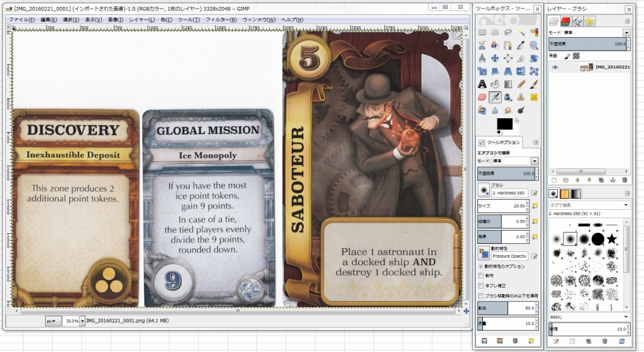644x352 pixels.
Task: Toggle the lock alpha channel checkerboard icon
Action: pyautogui.click(x=576, y=56)
